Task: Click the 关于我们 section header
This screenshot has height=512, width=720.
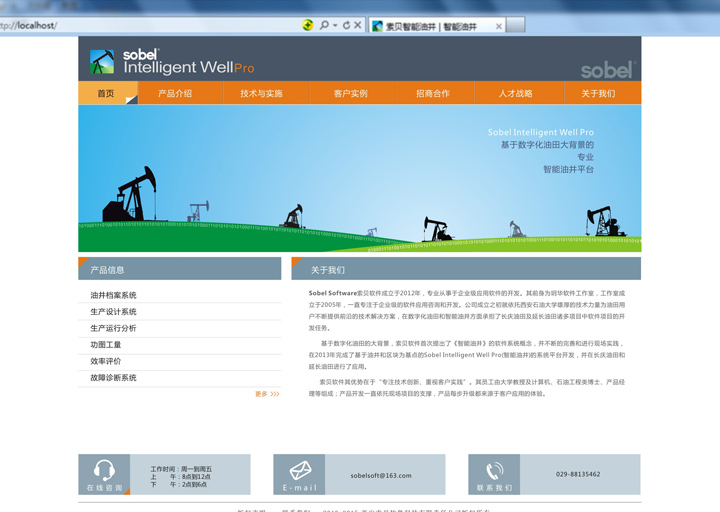Action: tap(466, 269)
